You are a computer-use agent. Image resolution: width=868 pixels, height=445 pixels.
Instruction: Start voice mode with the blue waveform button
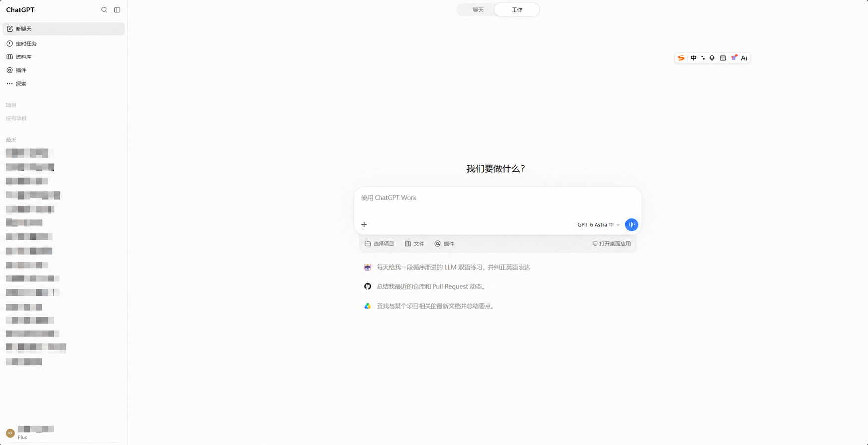[x=631, y=224]
